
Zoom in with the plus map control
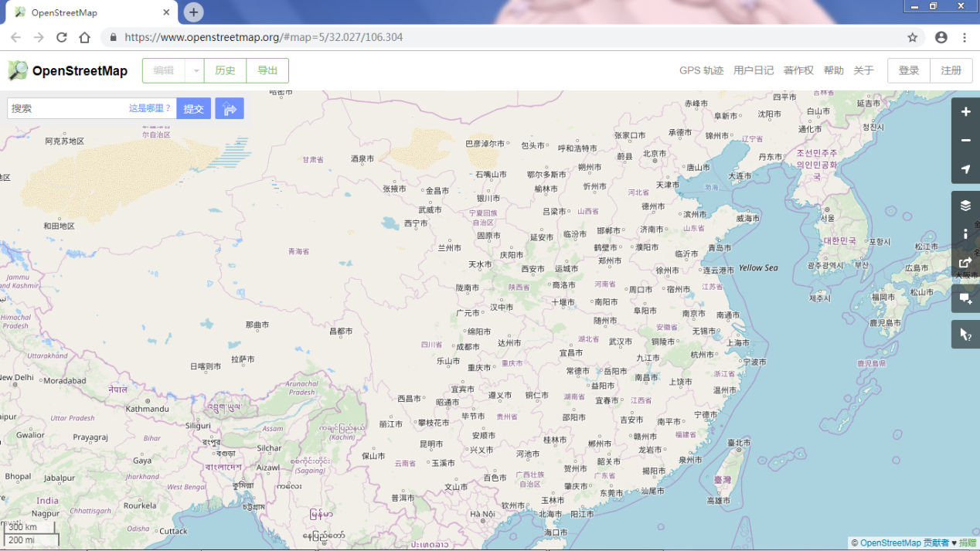pyautogui.click(x=965, y=112)
